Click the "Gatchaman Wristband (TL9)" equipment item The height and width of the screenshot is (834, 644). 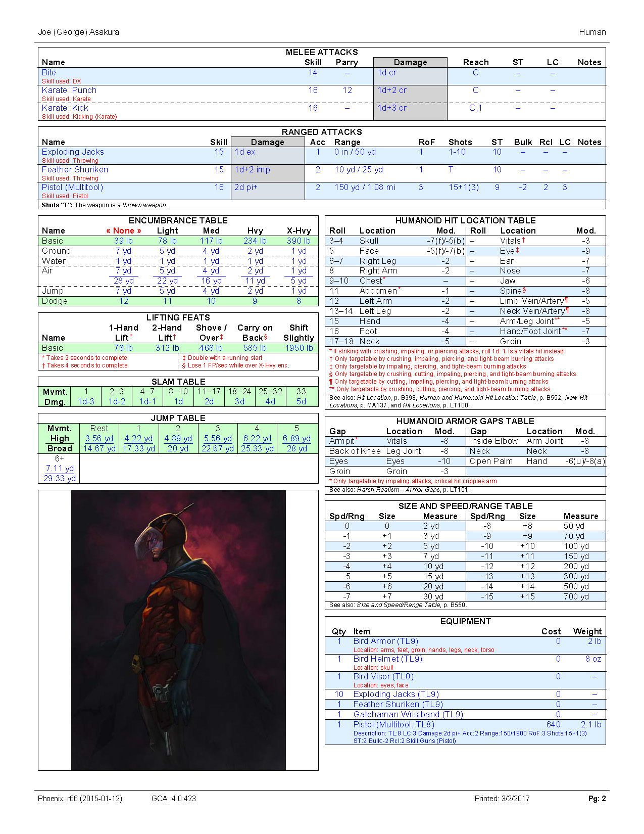(409, 715)
